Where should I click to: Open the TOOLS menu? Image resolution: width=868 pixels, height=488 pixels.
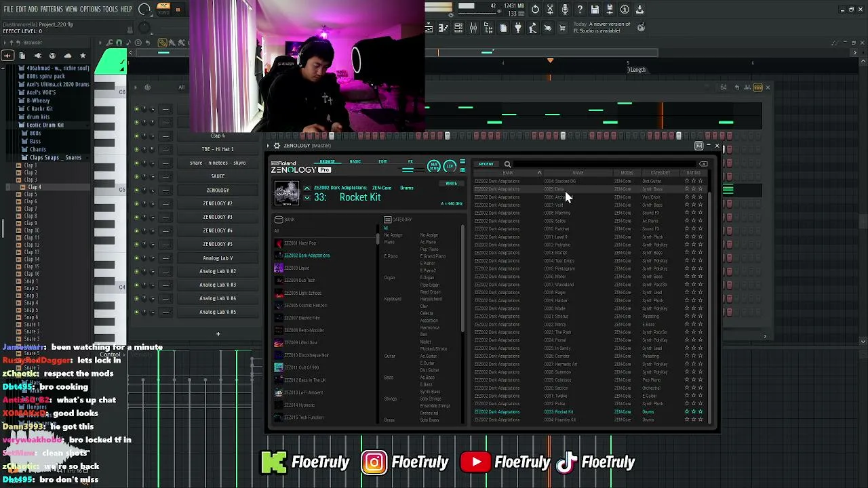point(111,9)
